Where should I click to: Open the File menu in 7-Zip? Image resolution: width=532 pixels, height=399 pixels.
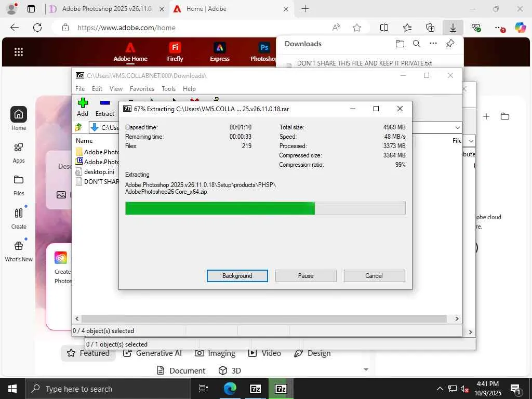(80, 88)
